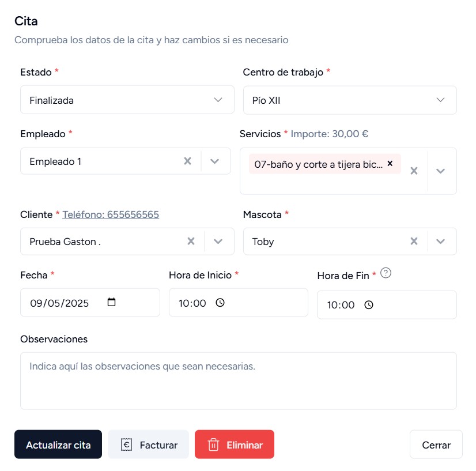Click the Facturar button

148,444
